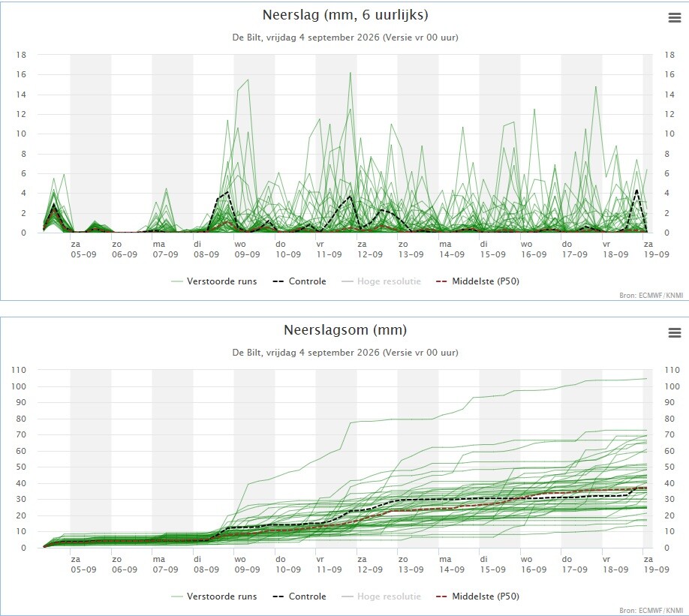Toggle Verstoorde runs in Neerslagsom legend
This screenshot has height=616, width=689.
click(x=214, y=596)
